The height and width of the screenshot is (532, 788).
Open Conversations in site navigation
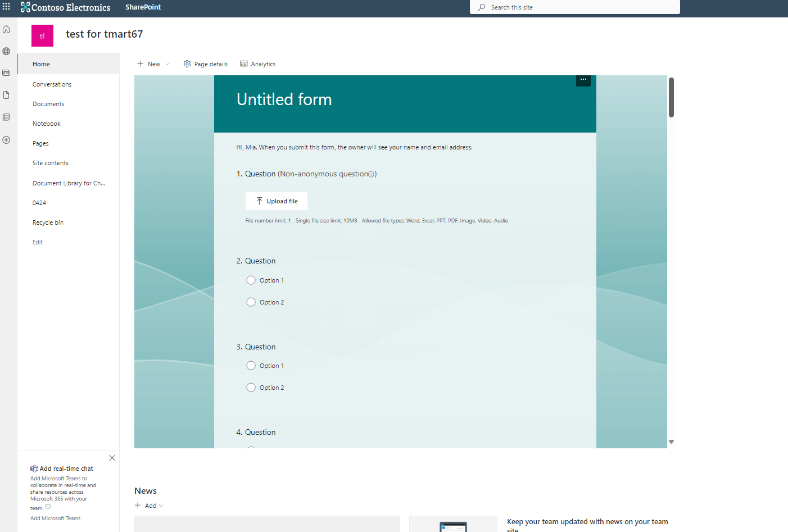tap(52, 84)
